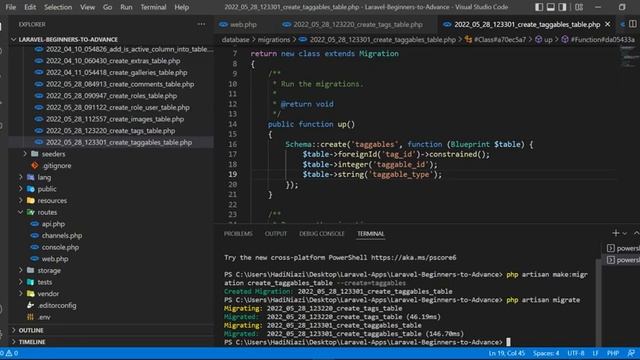
Task: Change language mode via PHP status entry
Action: pyautogui.click(x=613, y=353)
